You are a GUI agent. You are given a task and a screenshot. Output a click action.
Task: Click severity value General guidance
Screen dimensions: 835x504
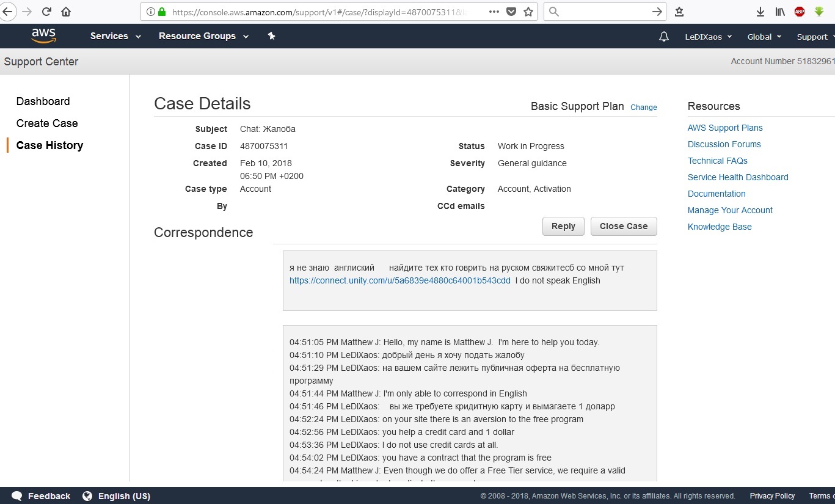532,163
